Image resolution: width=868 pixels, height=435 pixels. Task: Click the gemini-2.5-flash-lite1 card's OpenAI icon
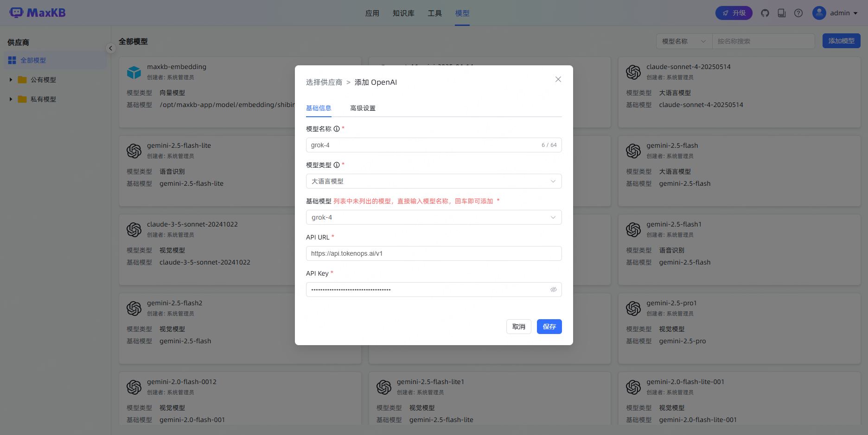pos(384,387)
